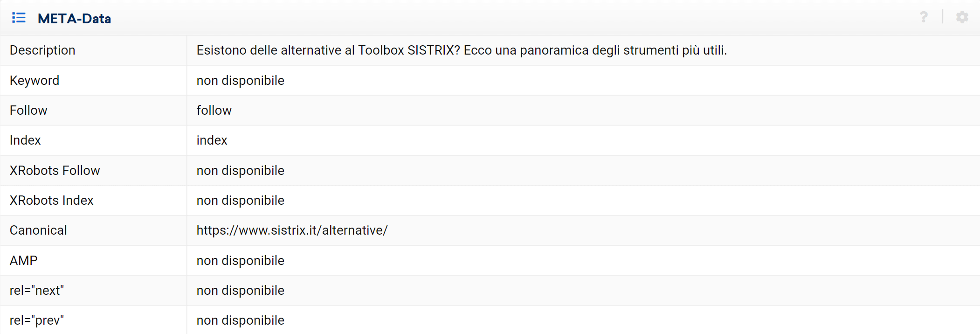Viewport: 980px width, 334px height.
Task: Open the canonical URL sistrix.it/alternative
Action: (292, 230)
